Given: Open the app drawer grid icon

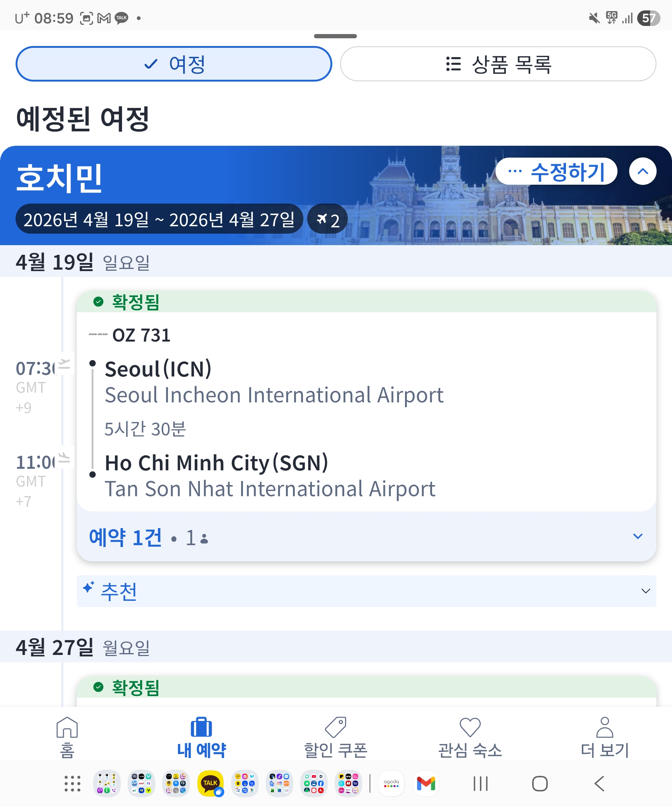Looking at the screenshot, I should click(x=72, y=783).
